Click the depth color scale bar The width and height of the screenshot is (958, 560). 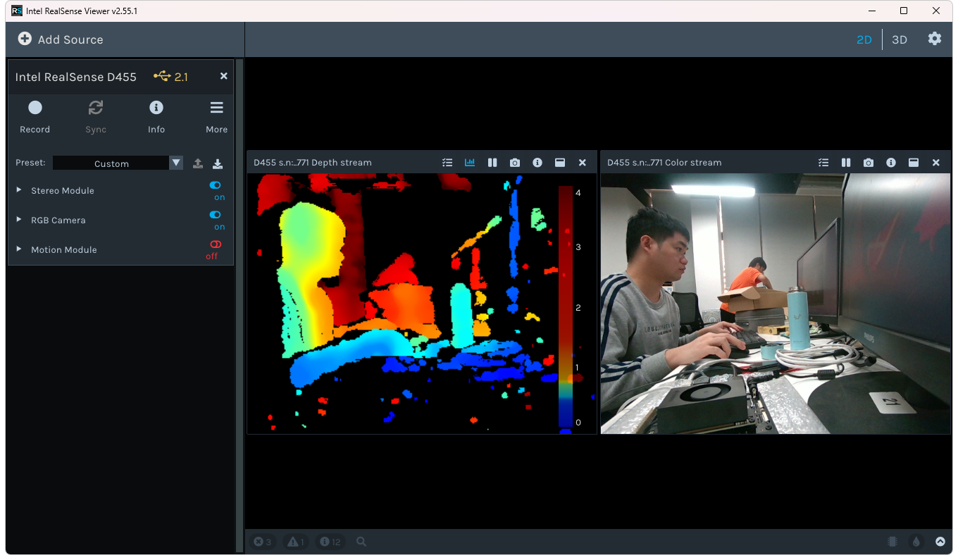(566, 306)
